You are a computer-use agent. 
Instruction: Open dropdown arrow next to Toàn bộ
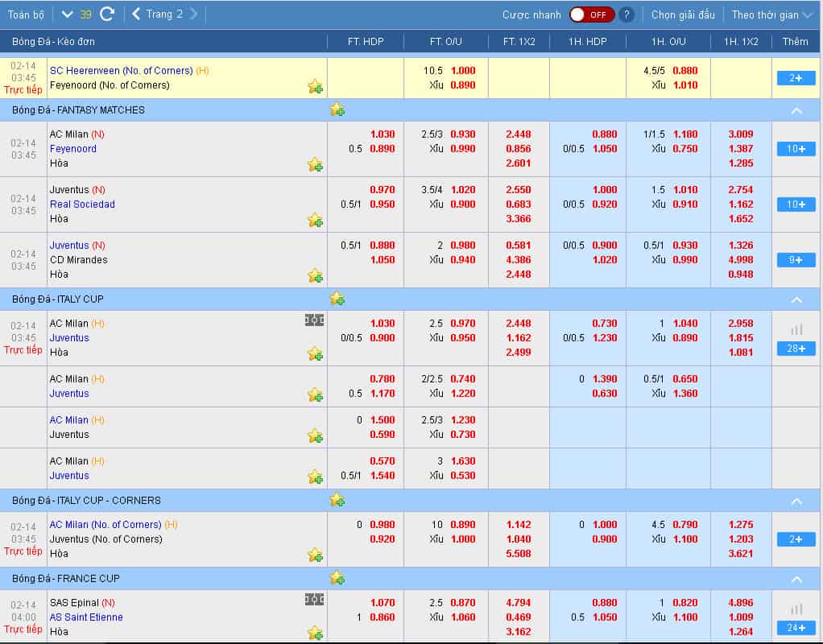pos(67,14)
